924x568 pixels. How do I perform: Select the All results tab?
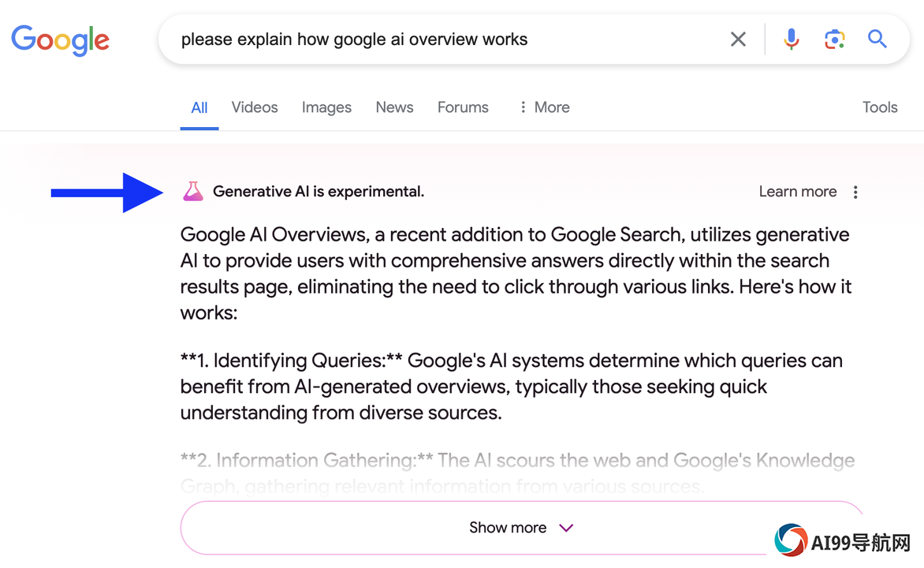(x=199, y=107)
